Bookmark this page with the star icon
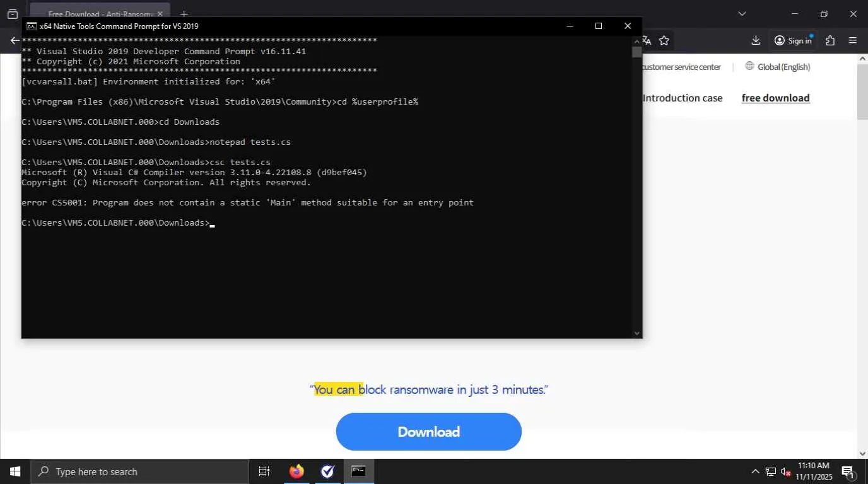The width and height of the screenshot is (868, 484). coord(664,40)
